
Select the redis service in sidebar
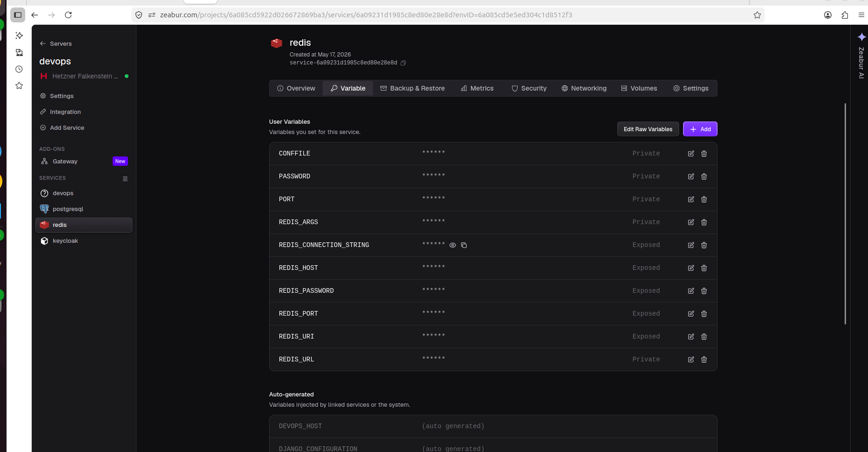coord(84,225)
